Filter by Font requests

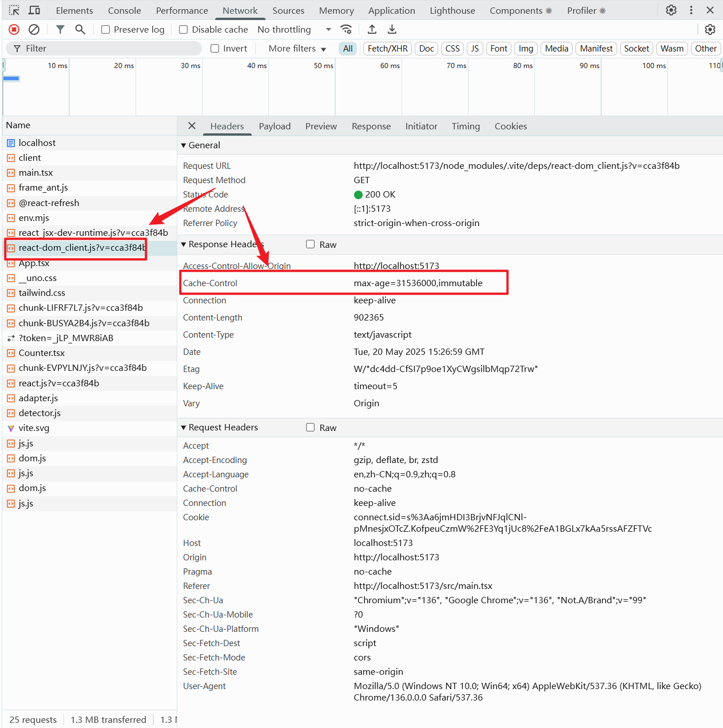click(x=499, y=49)
